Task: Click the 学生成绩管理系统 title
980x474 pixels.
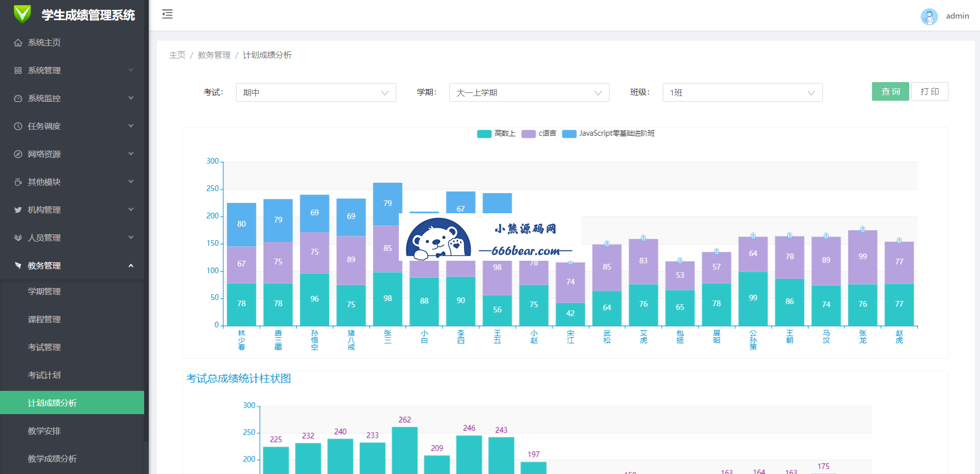Action: pyautogui.click(x=88, y=15)
